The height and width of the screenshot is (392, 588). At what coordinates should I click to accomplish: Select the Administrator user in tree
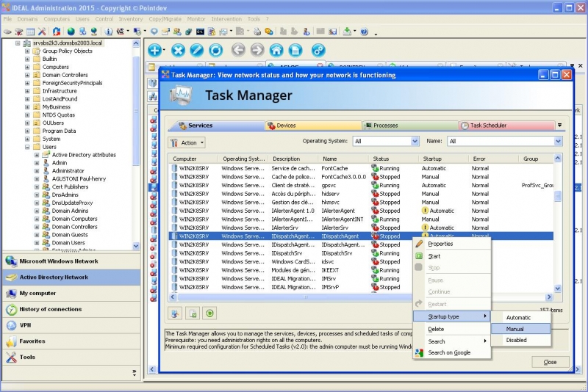pos(68,171)
